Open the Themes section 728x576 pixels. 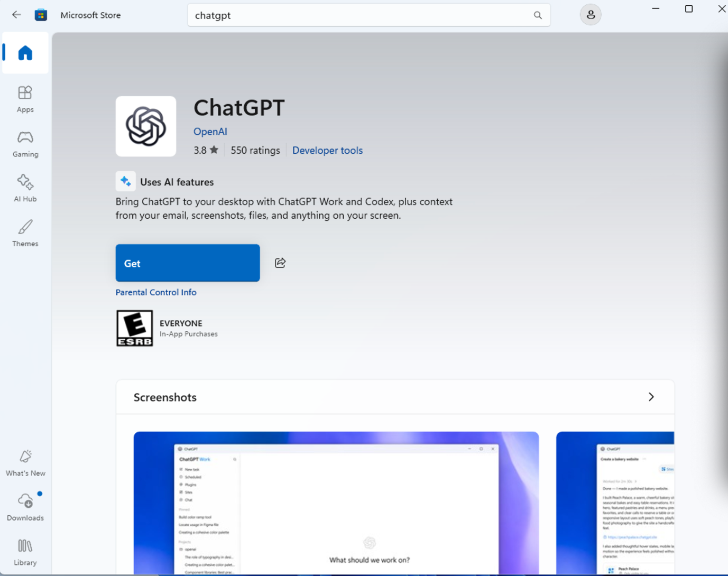pyautogui.click(x=25, y=234)
